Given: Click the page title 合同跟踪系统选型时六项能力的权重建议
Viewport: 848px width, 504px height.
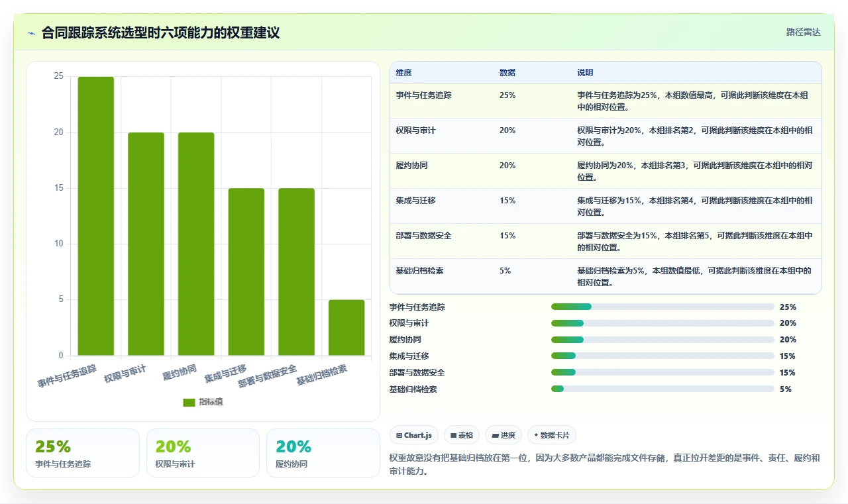Looking at the screenshot, I should [x=161, y=33].
